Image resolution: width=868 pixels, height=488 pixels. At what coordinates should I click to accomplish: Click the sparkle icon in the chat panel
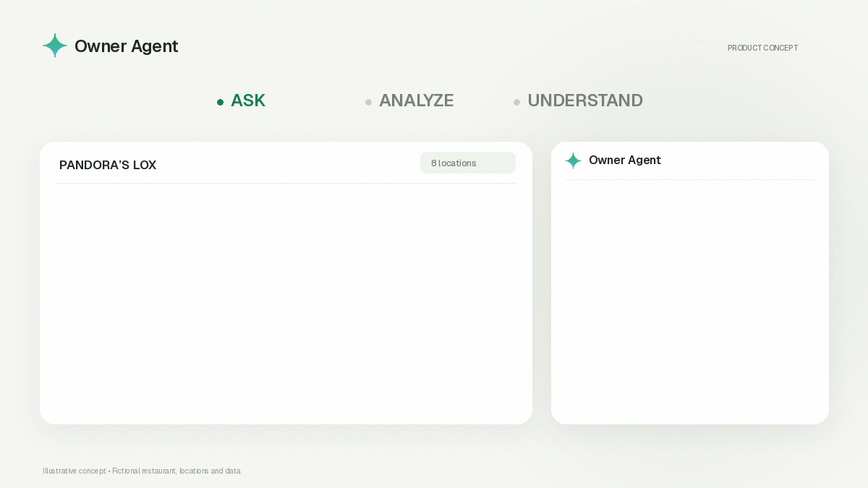coord(573,160)
